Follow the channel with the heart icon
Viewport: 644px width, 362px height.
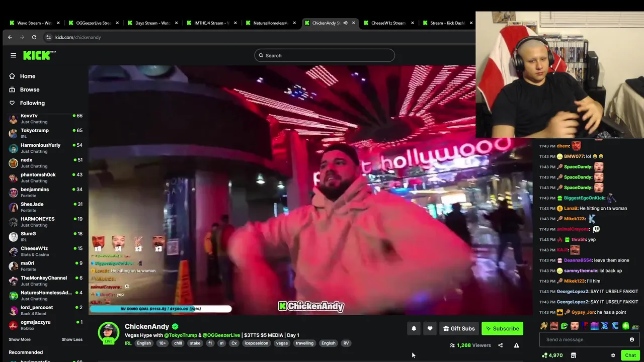430,328
